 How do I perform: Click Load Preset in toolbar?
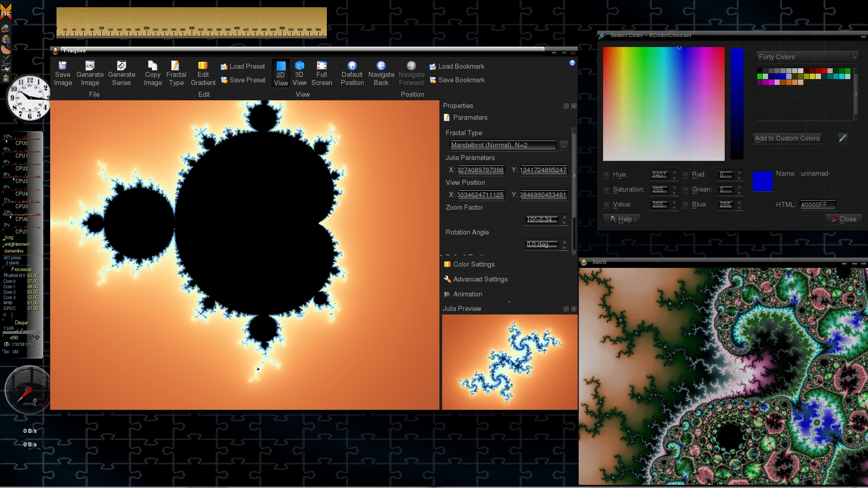click(243, 66)
